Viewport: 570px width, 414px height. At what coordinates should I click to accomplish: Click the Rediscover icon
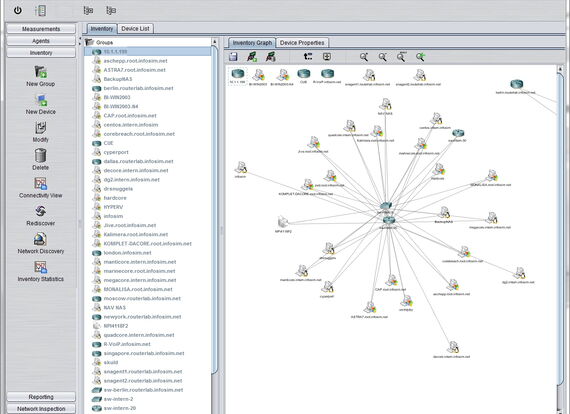tap(41, 211)
